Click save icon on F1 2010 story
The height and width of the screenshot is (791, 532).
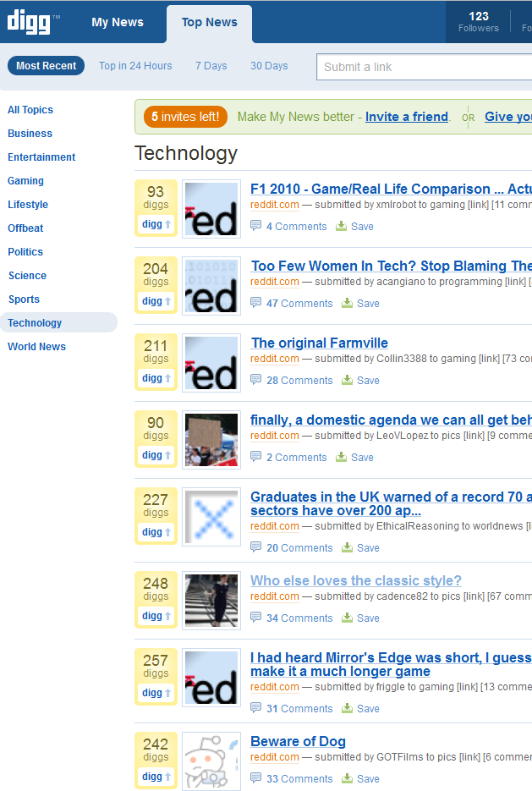[342, 226]
